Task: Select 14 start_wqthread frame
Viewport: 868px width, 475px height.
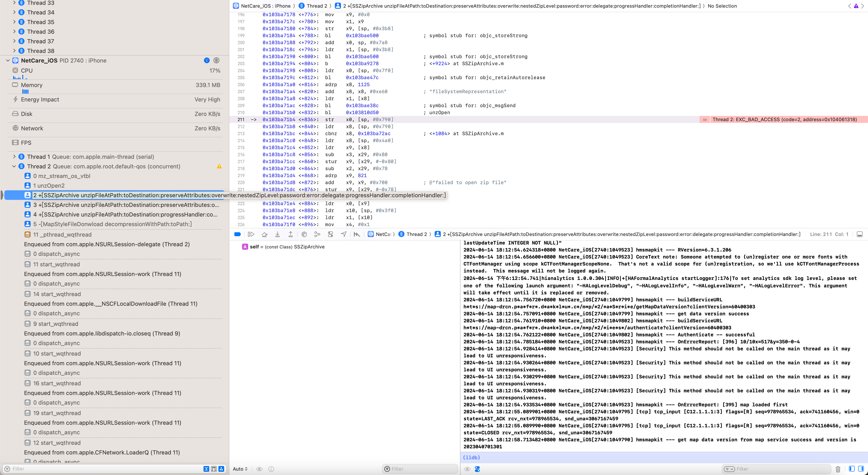Action: tap(57, 294)
